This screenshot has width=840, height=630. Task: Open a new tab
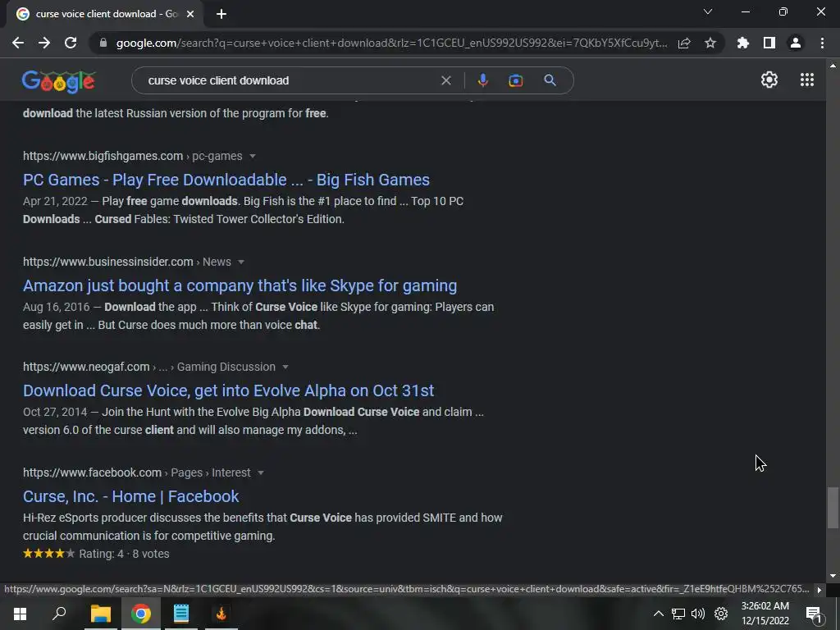coord(221,14)
